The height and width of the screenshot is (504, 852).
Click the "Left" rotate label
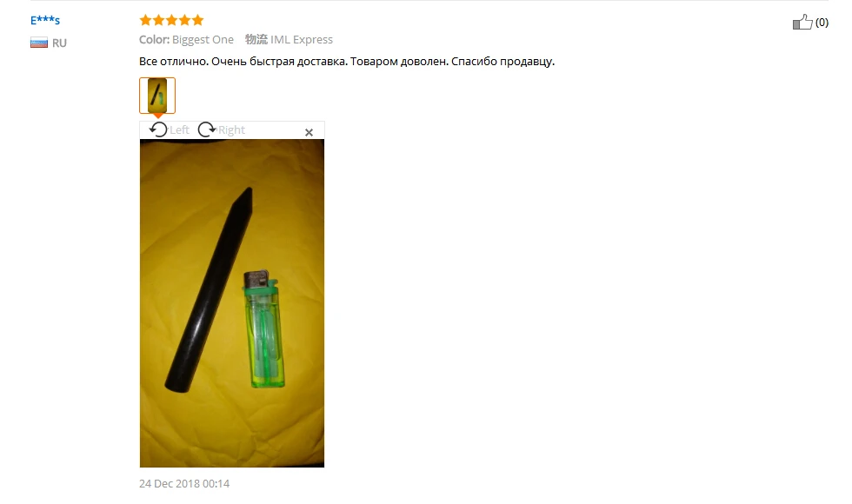click(179, 129)
